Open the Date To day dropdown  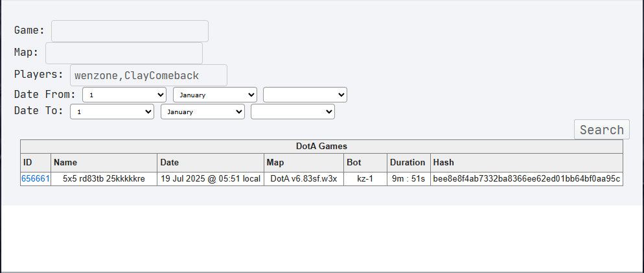coord(112,112)
